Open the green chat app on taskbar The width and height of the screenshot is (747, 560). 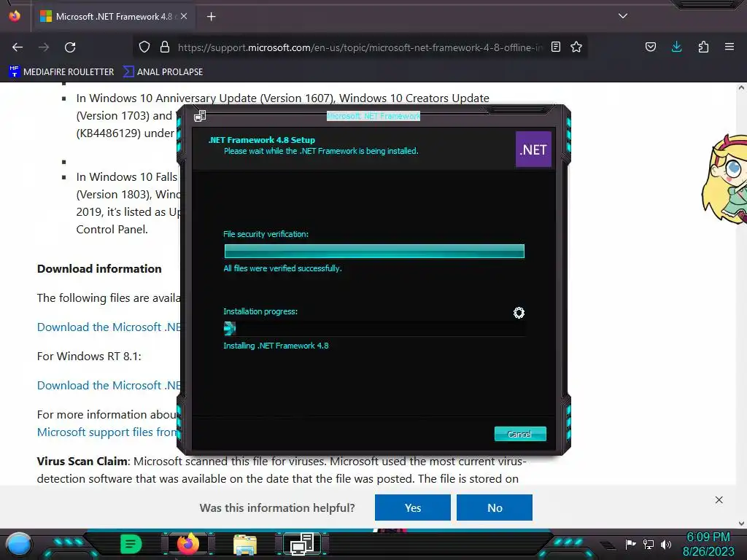(x=131, y=544)
